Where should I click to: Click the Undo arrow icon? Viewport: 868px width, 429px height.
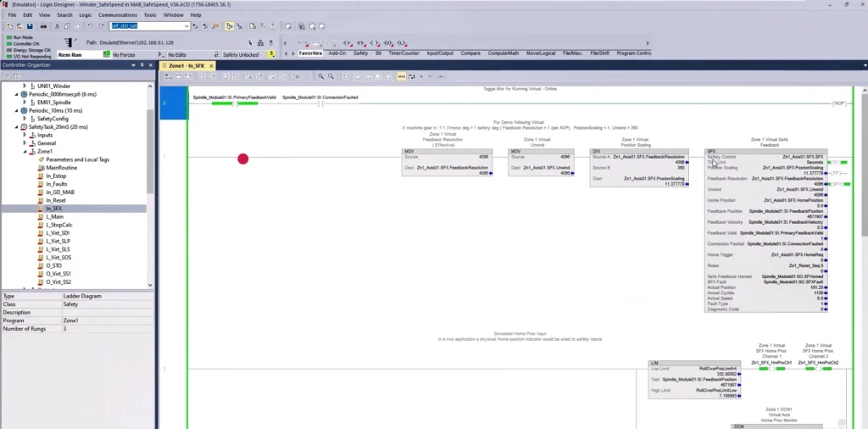90,26
